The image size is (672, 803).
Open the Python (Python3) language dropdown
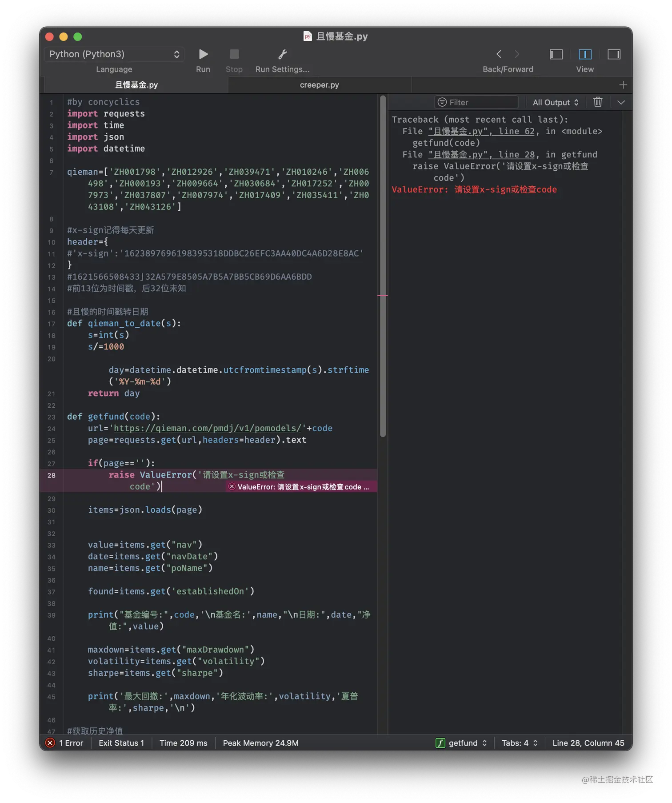[114, 54]
